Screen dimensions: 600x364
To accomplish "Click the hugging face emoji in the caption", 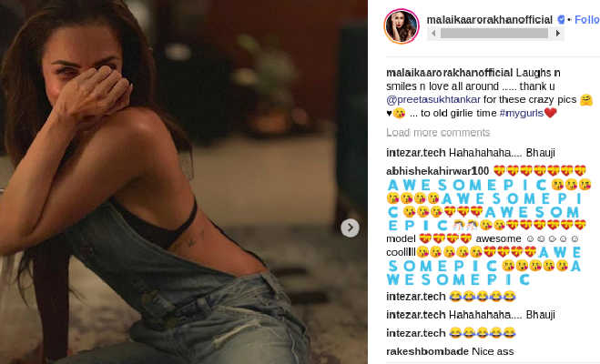I will tap(585, 100).
